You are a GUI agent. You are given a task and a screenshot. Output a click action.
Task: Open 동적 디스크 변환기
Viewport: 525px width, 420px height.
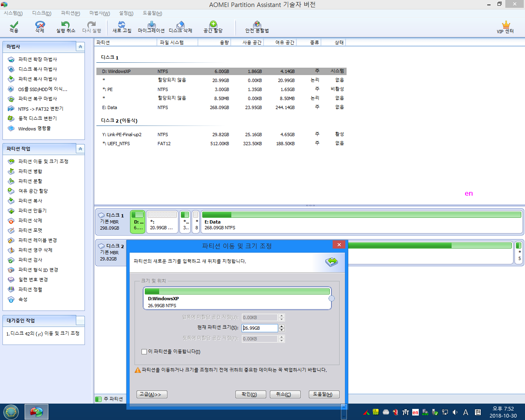pyautogui.click(x=37, y=119)
